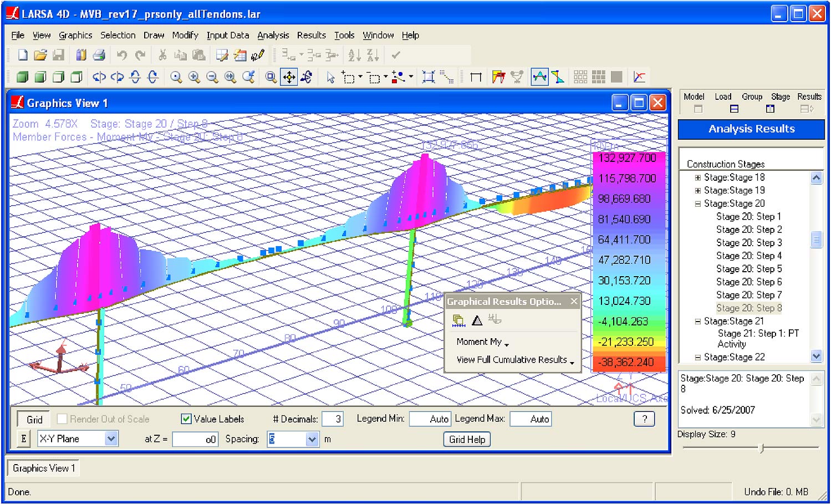
Task: Toggle the member force diagram icon
Action: [539, 77]
